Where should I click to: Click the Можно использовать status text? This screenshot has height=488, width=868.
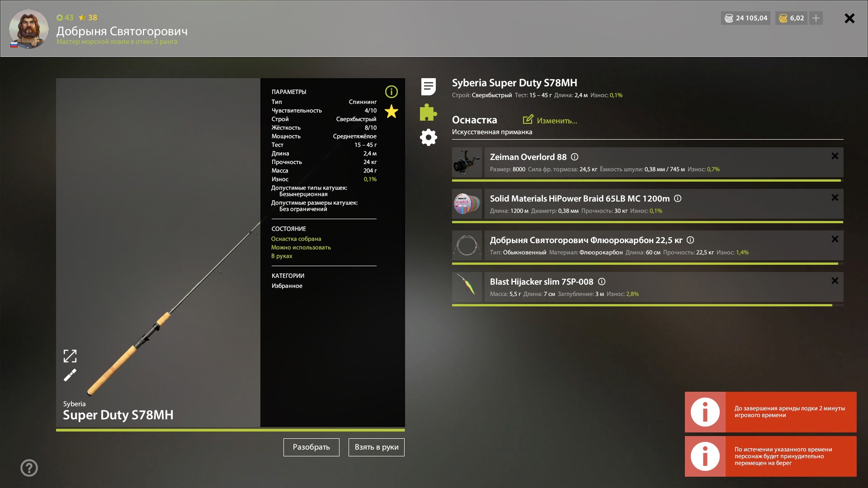pos(301,248)
